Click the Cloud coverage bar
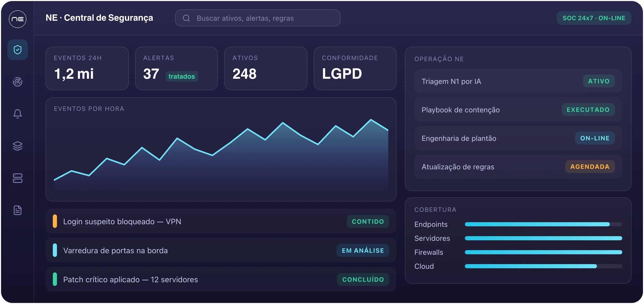644x304 pixels. tap(544, 266)
